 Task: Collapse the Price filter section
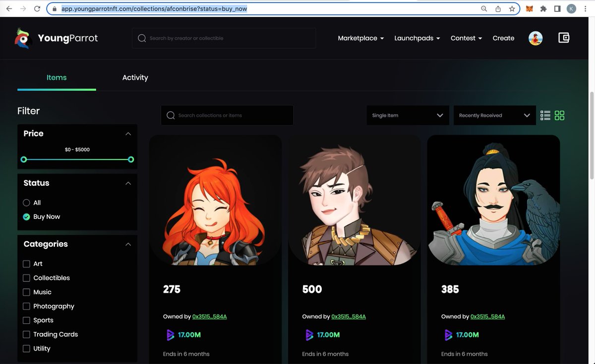click(x=128, y=134)
